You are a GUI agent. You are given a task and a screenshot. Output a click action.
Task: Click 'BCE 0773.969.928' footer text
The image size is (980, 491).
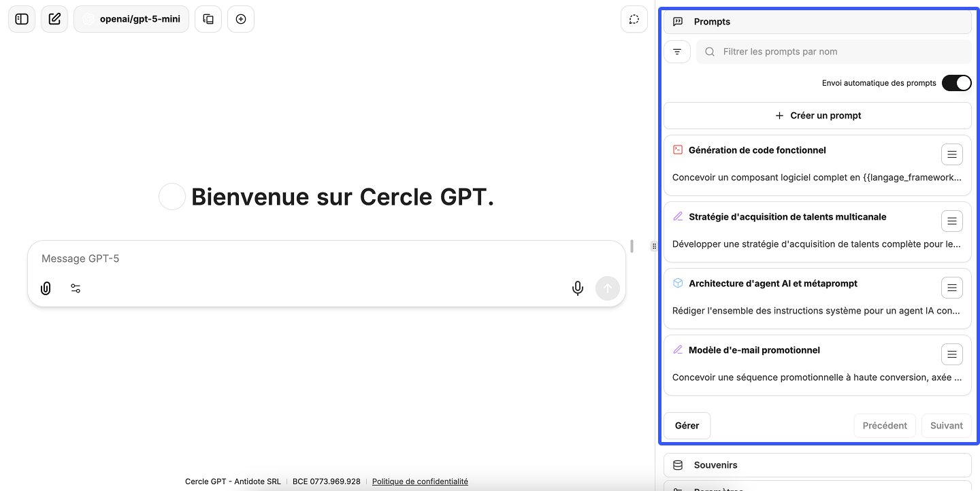pos(327,481)
